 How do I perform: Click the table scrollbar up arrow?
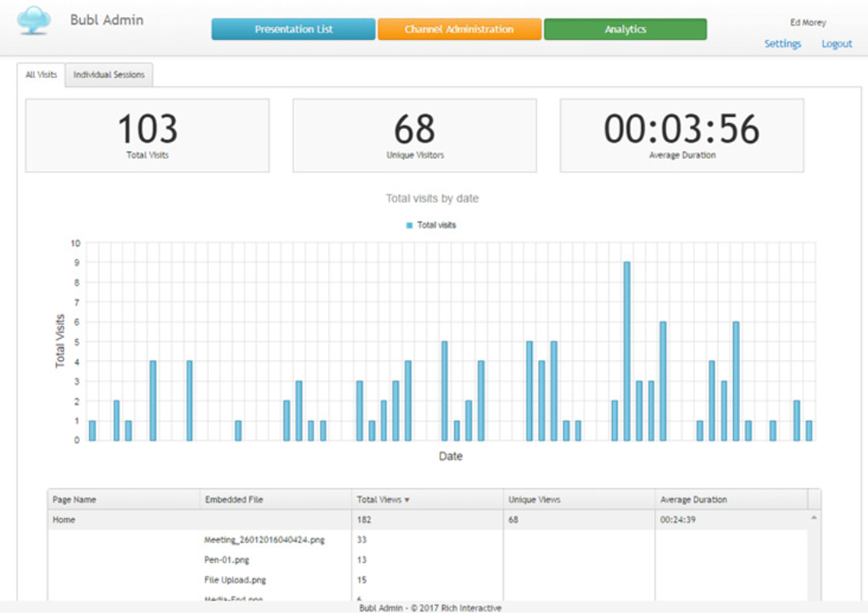point(814,518)
